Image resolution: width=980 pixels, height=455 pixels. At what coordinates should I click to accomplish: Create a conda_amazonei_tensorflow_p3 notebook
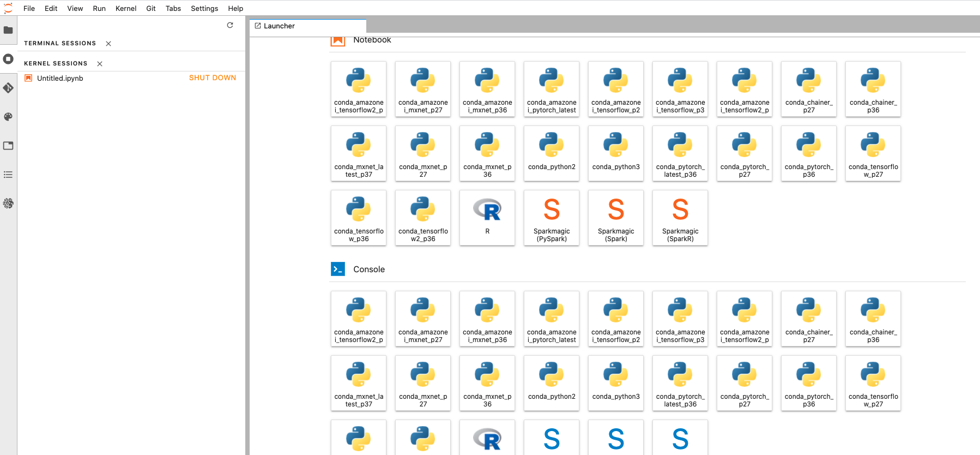click(680, 89)
